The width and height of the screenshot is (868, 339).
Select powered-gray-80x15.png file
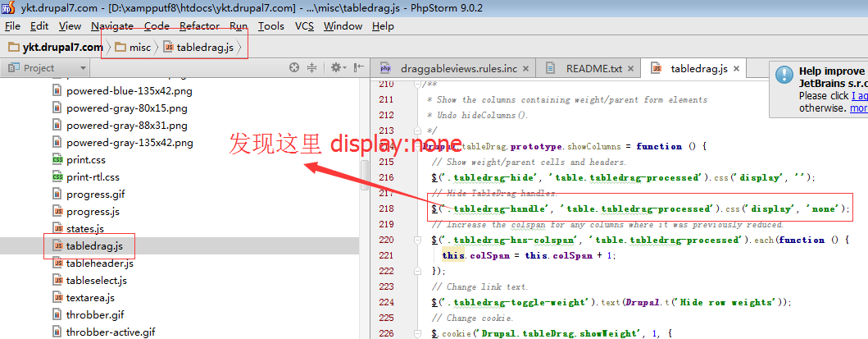[127, 108]
